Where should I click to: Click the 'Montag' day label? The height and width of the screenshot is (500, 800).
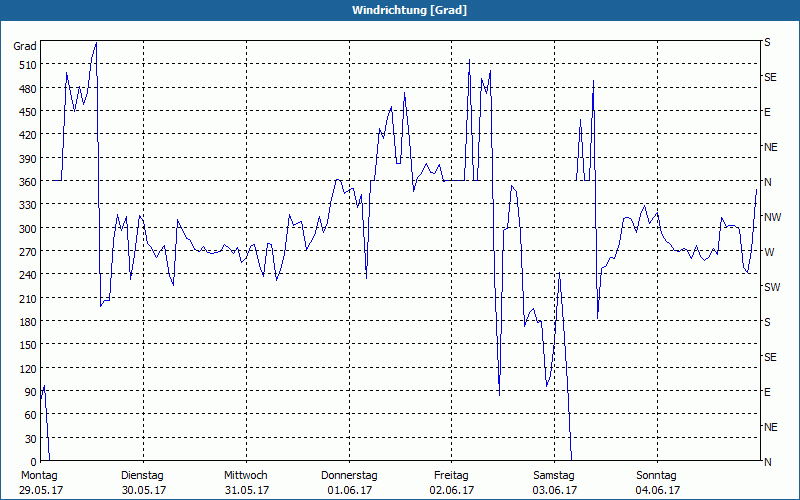39,476
